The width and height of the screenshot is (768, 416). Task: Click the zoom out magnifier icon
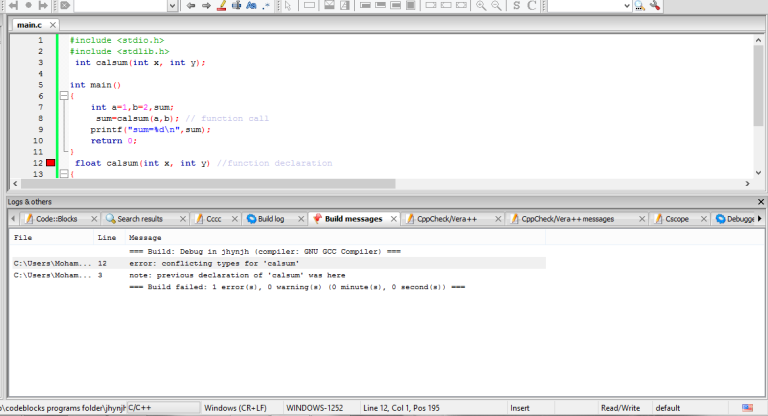tap(496, 6)
